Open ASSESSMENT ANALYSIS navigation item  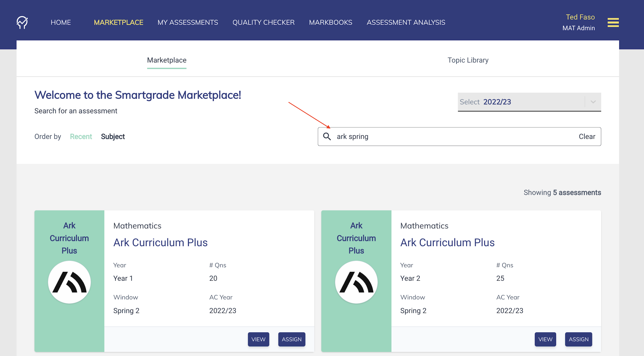click(x=406, y=23)
